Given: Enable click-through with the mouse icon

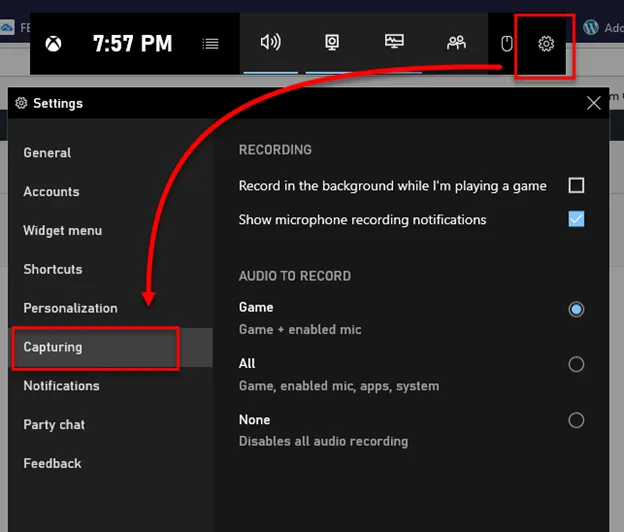Looking at the screenshot, I should click(x=506, y=43).
